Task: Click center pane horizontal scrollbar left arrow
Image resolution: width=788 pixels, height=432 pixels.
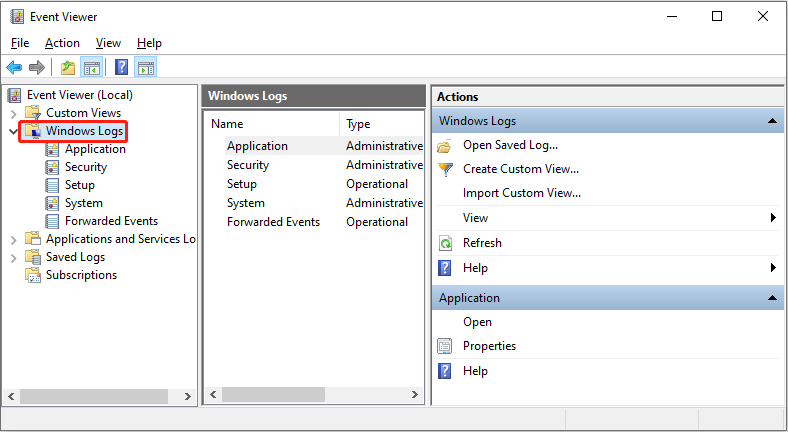Action: click(213, 395)
